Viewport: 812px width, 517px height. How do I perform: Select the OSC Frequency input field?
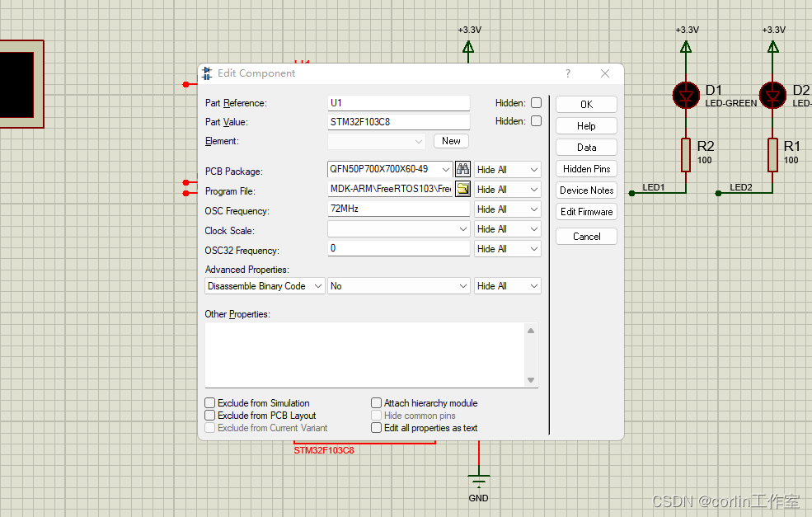tap(398, 208)
